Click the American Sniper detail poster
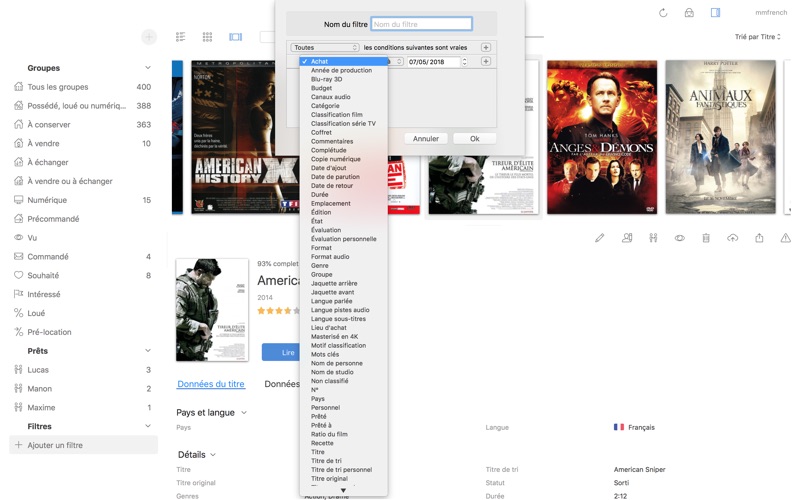The width and height of the screenshot is (800, 500). [x=212, y=310]
